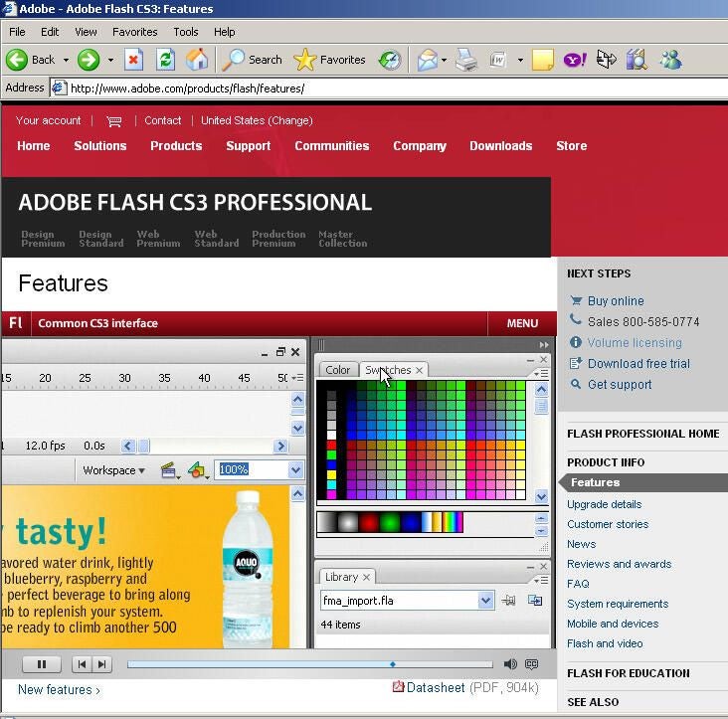Click Download free trial link

pos(638,363)
